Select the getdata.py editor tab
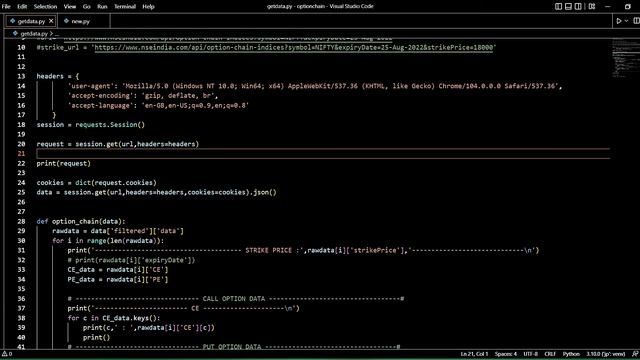 [x=32, y=21]
